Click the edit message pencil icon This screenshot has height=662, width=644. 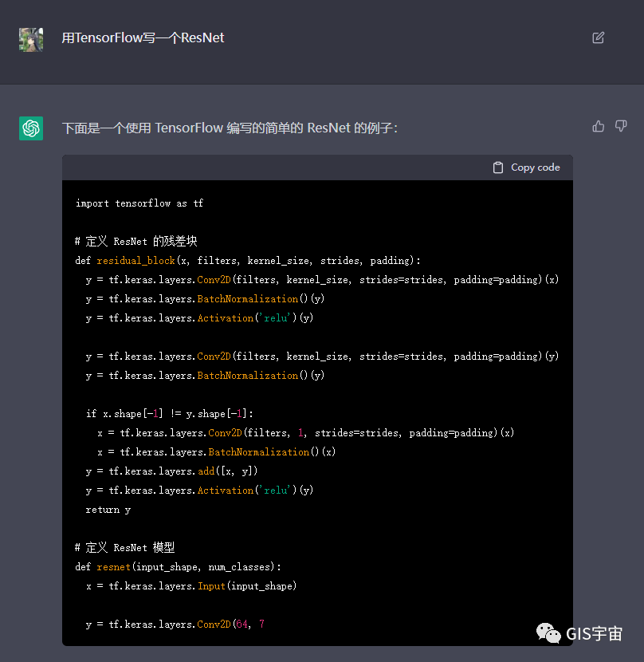tap(598, 37)
